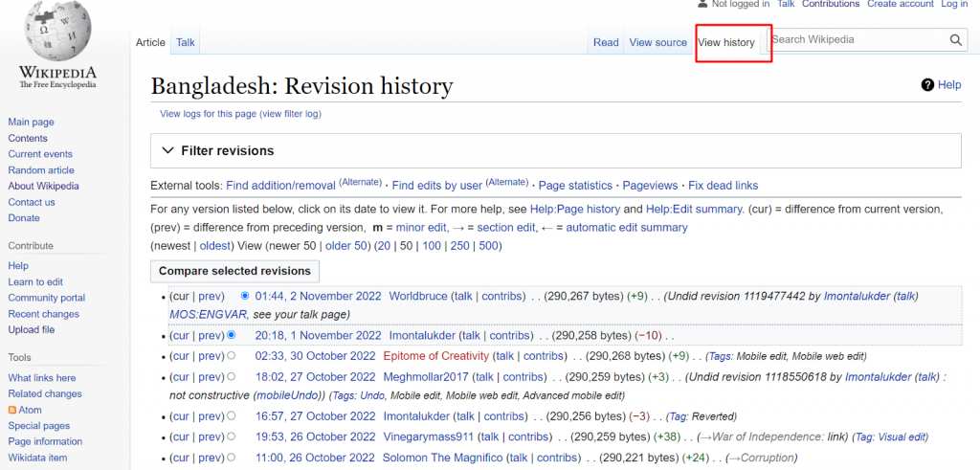Click the Help question mark icon
980x470 pixels.
(927, 85)
